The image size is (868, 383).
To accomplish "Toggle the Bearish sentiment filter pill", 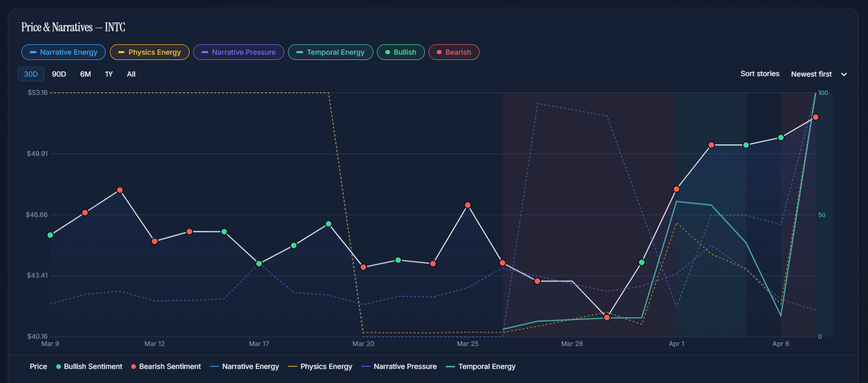I will 454,52.
